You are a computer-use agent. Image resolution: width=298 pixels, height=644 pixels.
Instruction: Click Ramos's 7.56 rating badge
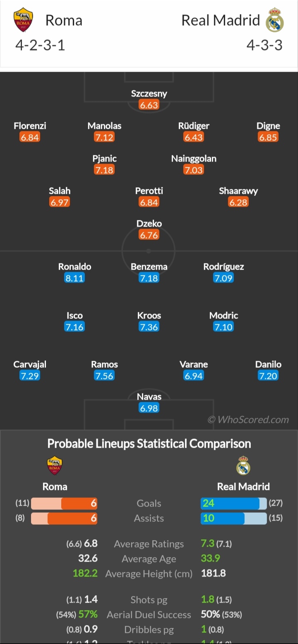104,376
